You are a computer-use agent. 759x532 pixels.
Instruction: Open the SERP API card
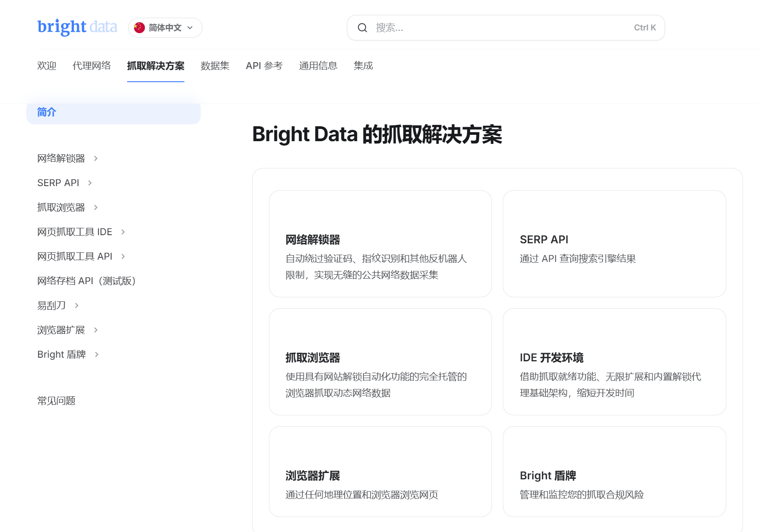click(x=615, y=244)
